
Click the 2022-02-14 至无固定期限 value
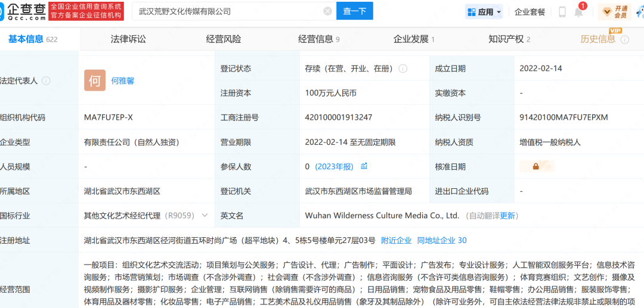click(x=351, y=142)
